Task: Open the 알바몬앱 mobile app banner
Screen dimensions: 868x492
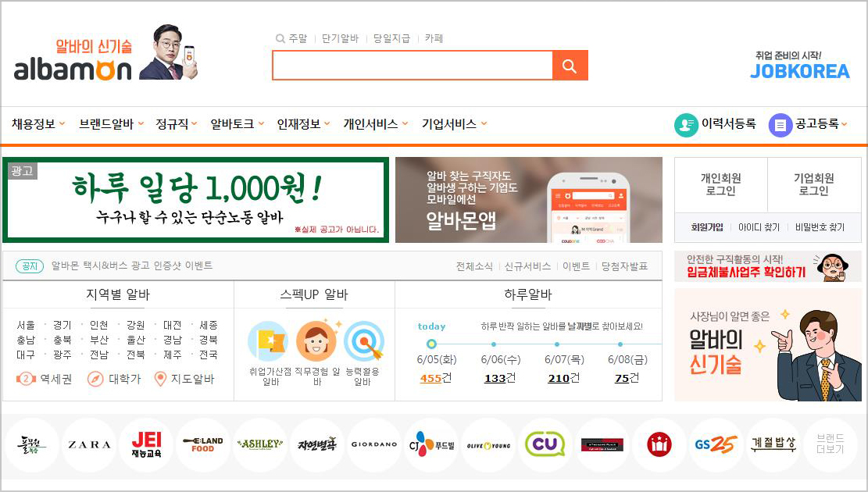Action: [529, 200]
